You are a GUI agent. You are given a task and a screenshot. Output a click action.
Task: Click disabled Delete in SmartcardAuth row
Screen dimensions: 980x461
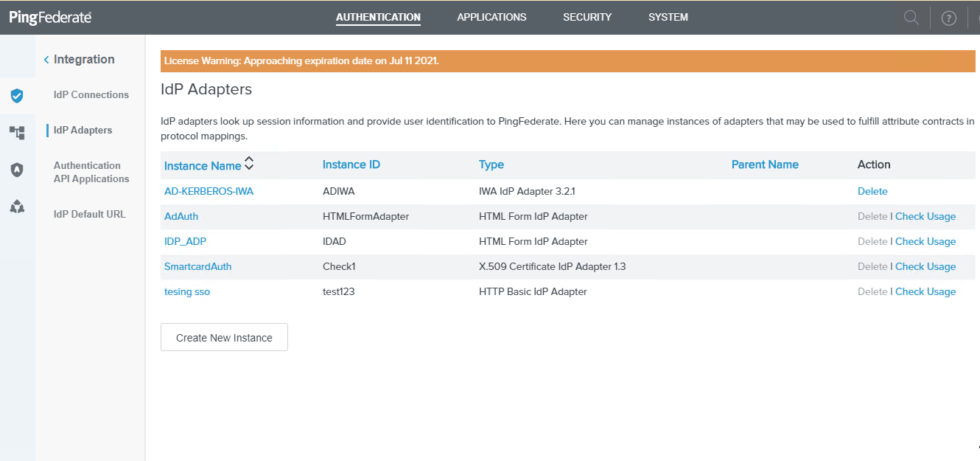[x=872, y=266]
